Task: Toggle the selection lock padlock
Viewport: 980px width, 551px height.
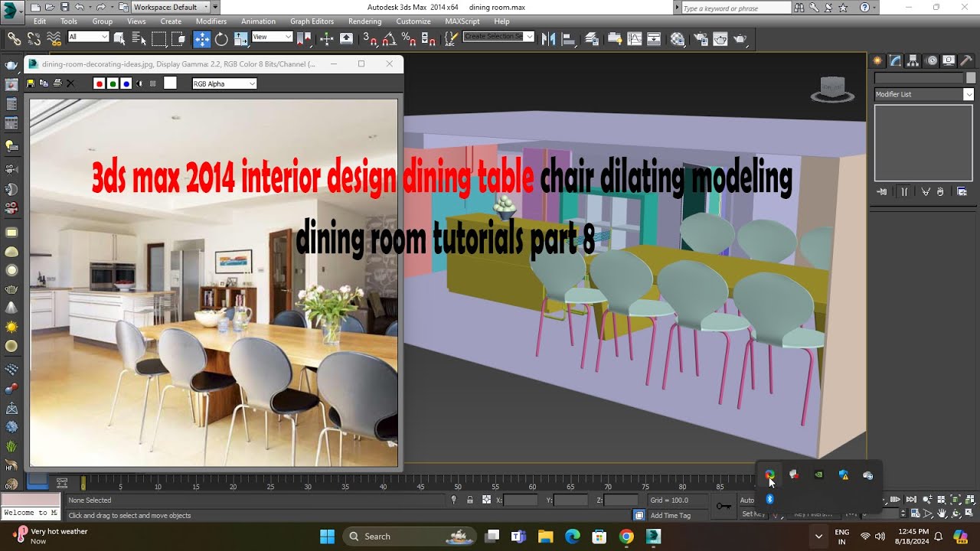Action: [470, 500]
